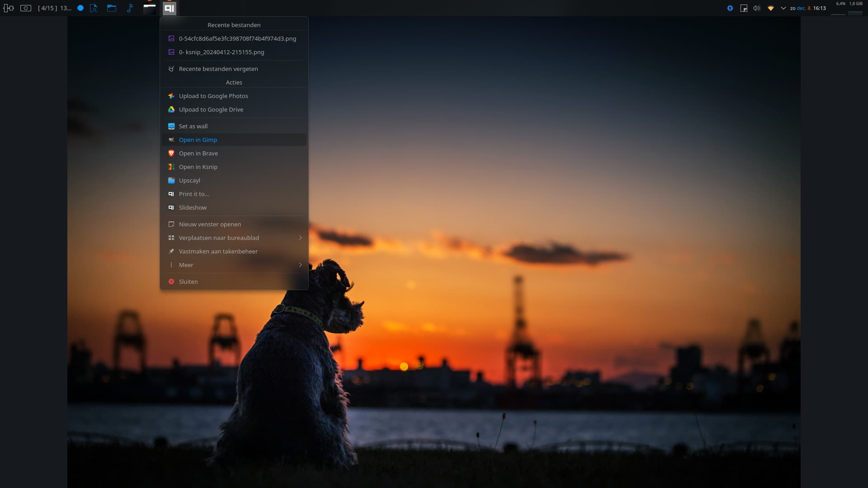This screenshot has width=868, height=488.
Task: Open the document search icon in panel
Action: point(94,8)
